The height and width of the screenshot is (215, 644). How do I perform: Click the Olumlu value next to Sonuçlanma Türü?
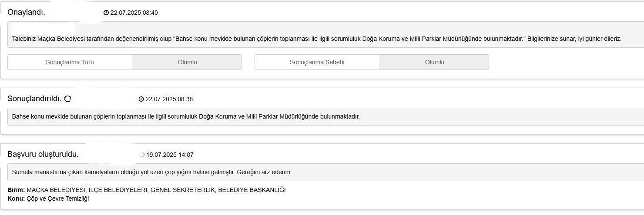click(x=187, y=62)
